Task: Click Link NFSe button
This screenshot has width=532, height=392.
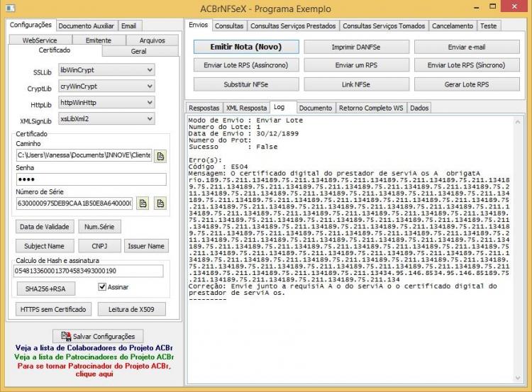Action: click(356, 84)
